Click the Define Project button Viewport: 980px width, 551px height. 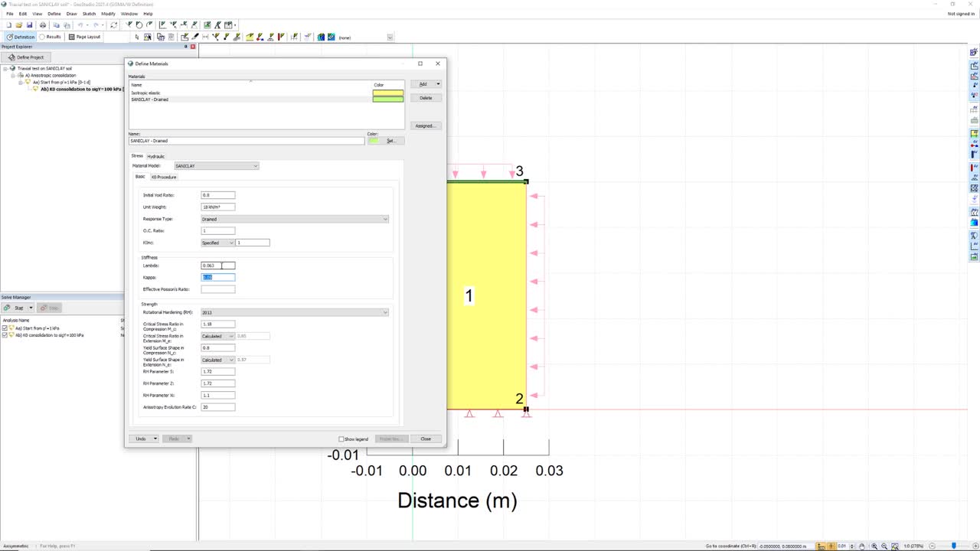[26, 57]
